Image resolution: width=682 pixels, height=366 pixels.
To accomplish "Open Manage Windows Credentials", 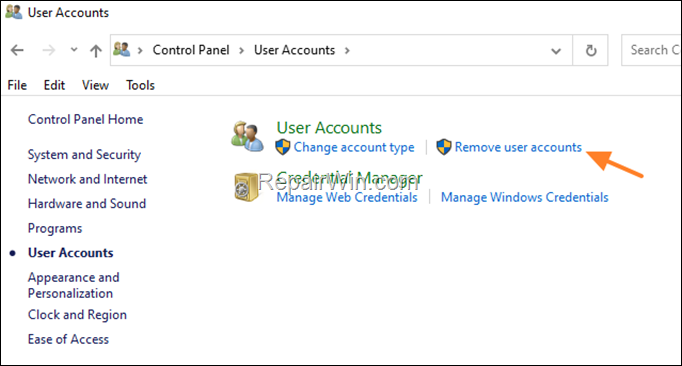I will click(x=525, y=197).
